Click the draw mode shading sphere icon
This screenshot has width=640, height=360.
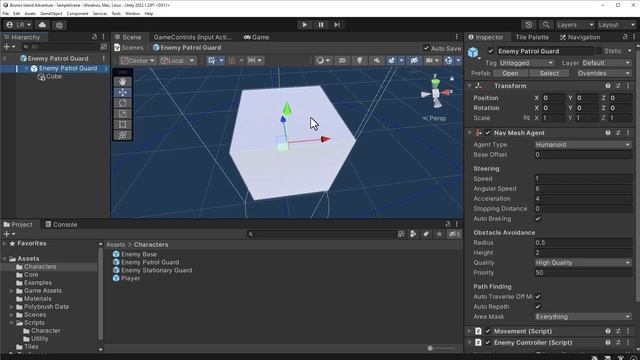pyautogui.click(x=320, y=60)
